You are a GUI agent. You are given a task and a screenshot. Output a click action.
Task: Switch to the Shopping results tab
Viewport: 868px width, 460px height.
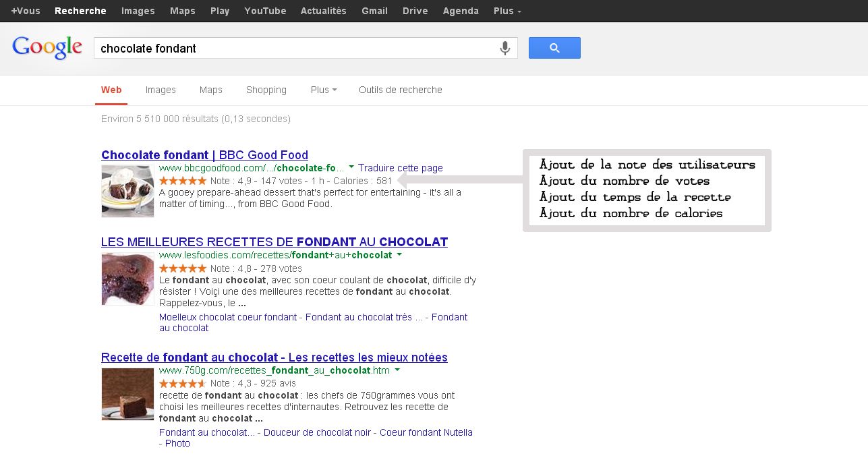[x=266, y=90]
